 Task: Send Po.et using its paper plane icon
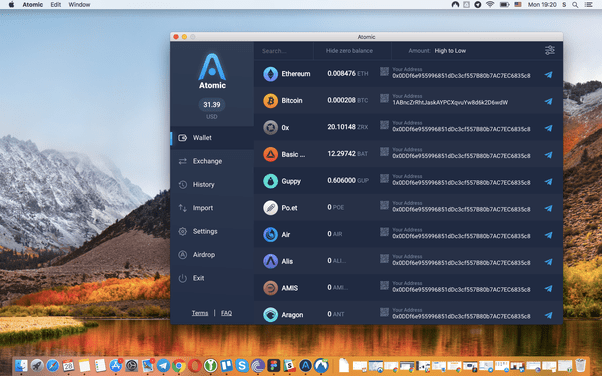click(x=549, y=208)
